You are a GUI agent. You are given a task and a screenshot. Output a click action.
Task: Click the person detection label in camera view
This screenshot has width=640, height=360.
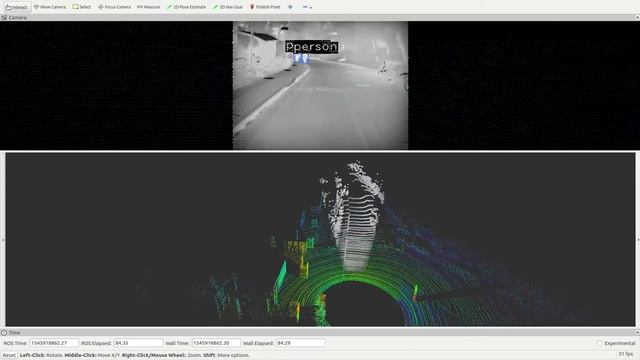point(311,47)
